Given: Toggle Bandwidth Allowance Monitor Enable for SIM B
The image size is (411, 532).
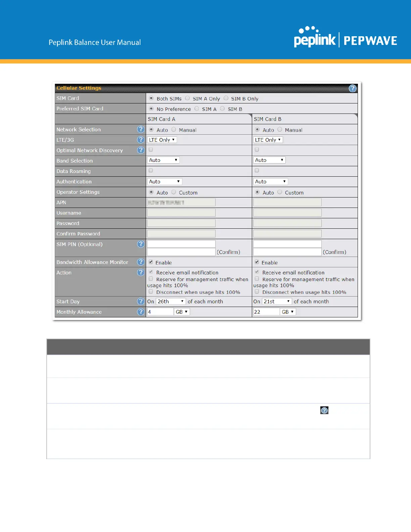Looking at the screenshot, I should 257,262.
